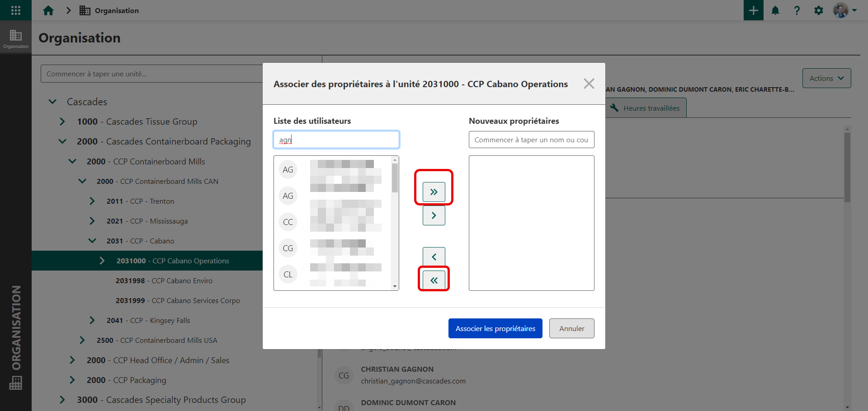Expand 2000 - CCP Packaging
The height and width of the screenshot is (411, 868).
point(72,380)
